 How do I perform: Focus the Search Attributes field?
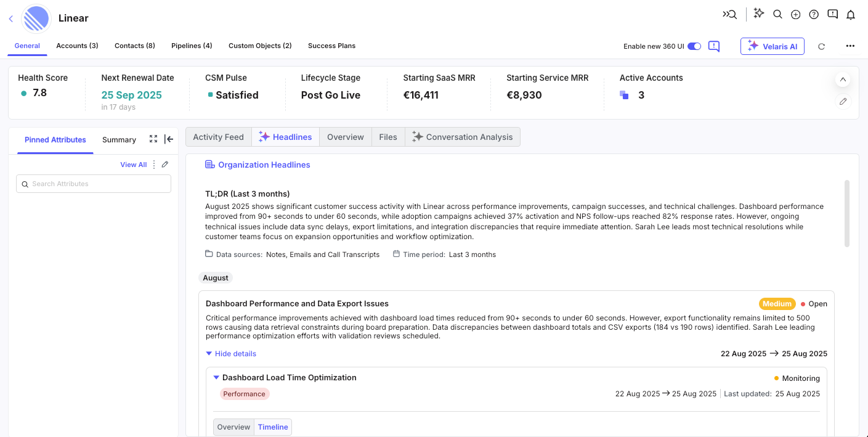94,184
